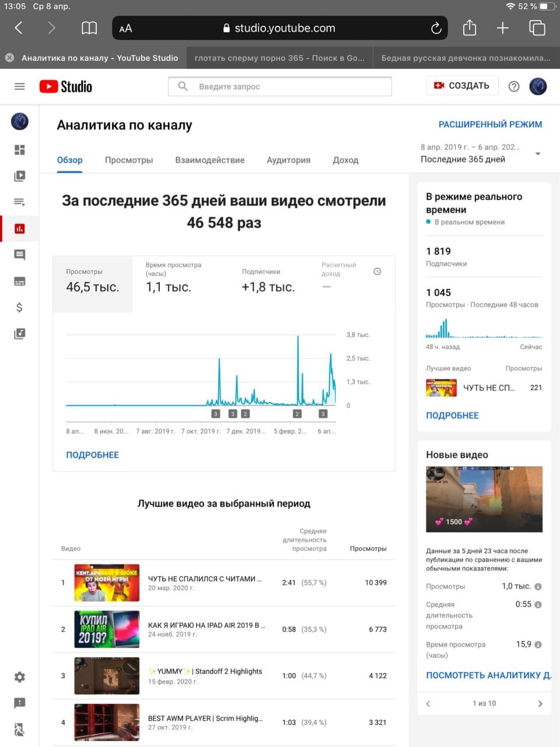Expand date range dropdown Последние 365 дней
This screenshot has height=747, width=560.
point(538,153)
